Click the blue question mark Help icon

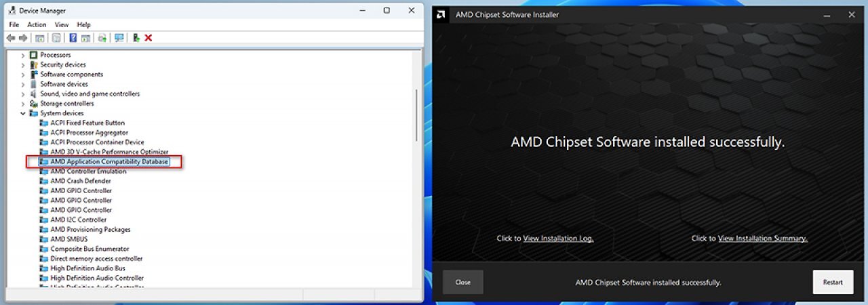73,38
